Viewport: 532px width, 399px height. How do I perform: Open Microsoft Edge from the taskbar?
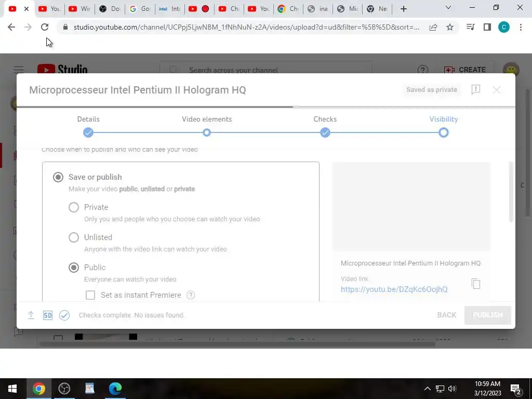pyautogui.click(x=115, y=389)
